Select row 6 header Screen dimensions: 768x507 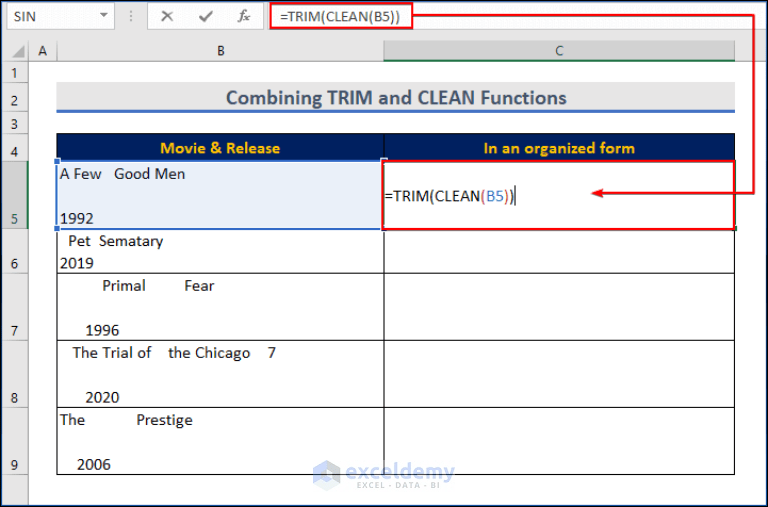pyautogui.click(x=14, y=251)
